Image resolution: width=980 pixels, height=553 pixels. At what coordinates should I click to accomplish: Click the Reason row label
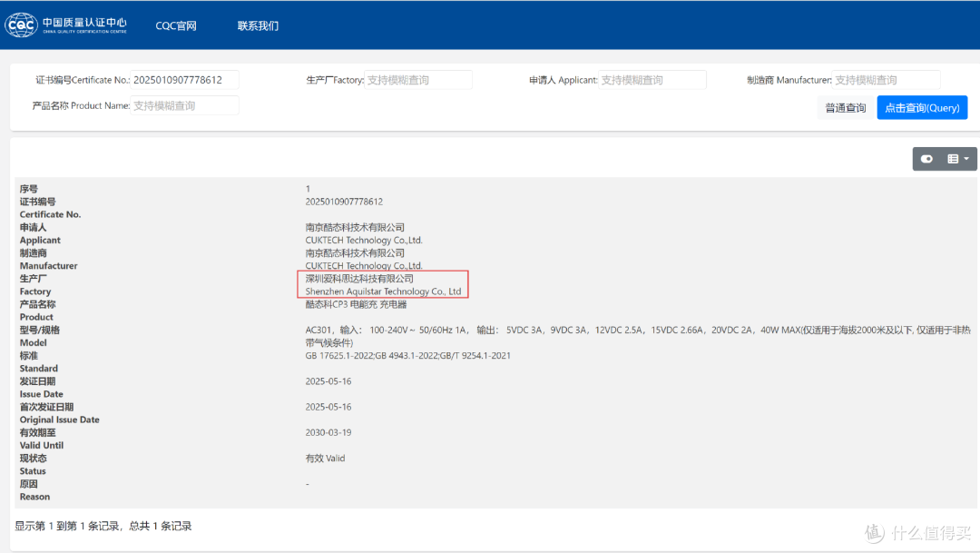[34, 497]
